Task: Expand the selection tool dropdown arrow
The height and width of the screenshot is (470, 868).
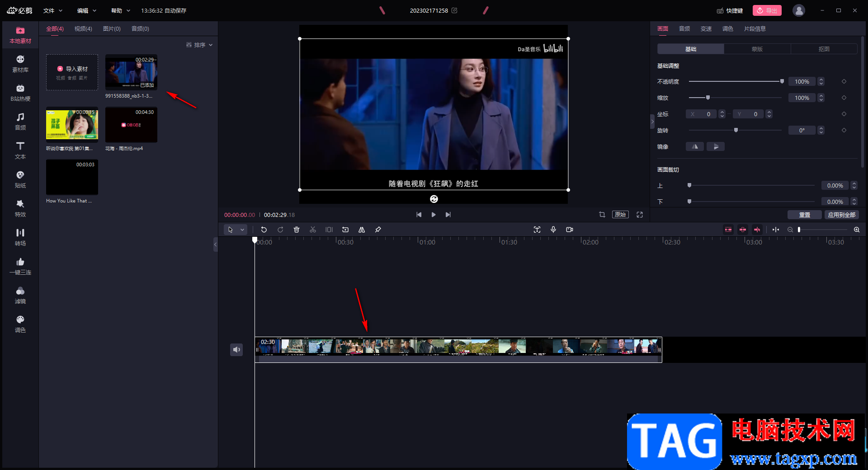Action: [x=242, y=230]
